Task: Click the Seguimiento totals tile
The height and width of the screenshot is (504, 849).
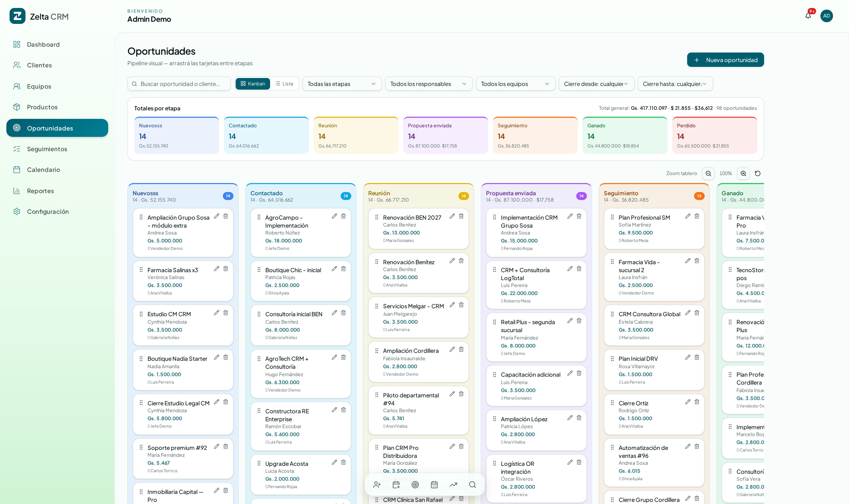Action: (x=535, y=135)
